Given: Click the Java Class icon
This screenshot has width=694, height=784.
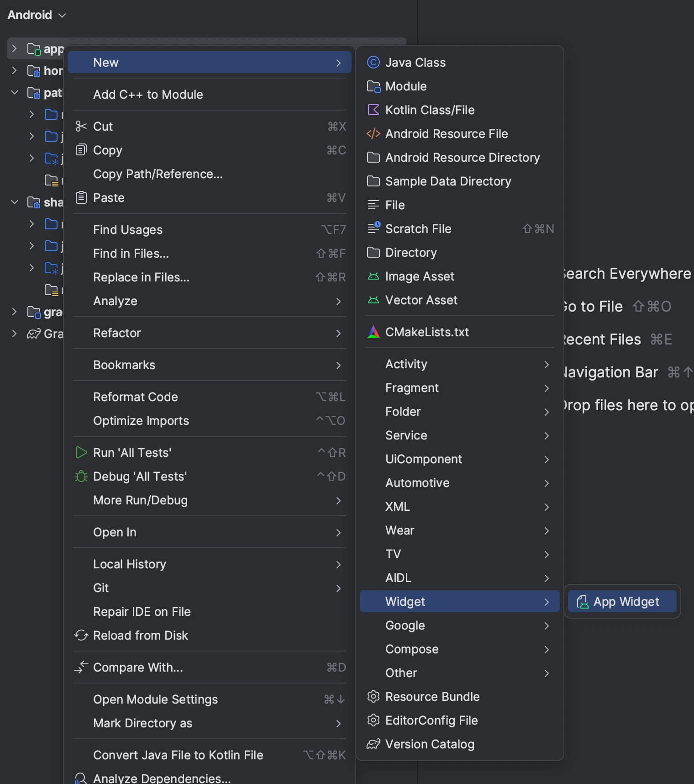Looking at the screenshot, I should coord(373,62).
